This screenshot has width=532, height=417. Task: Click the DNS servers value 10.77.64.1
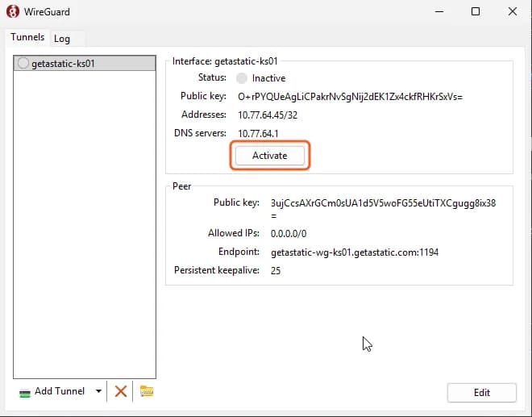point(258,133)
